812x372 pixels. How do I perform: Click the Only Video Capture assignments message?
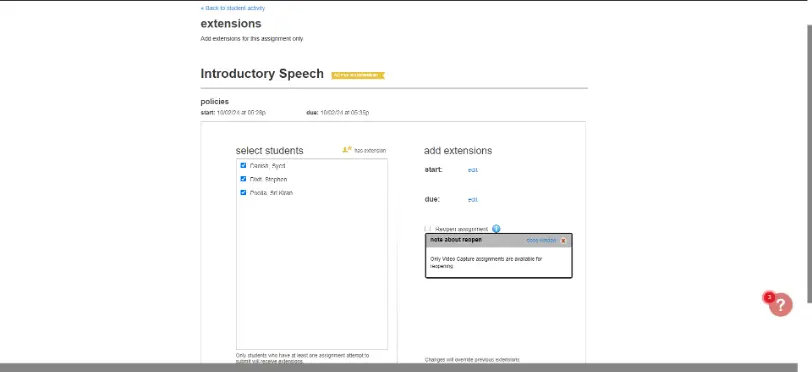click(486, 262)
